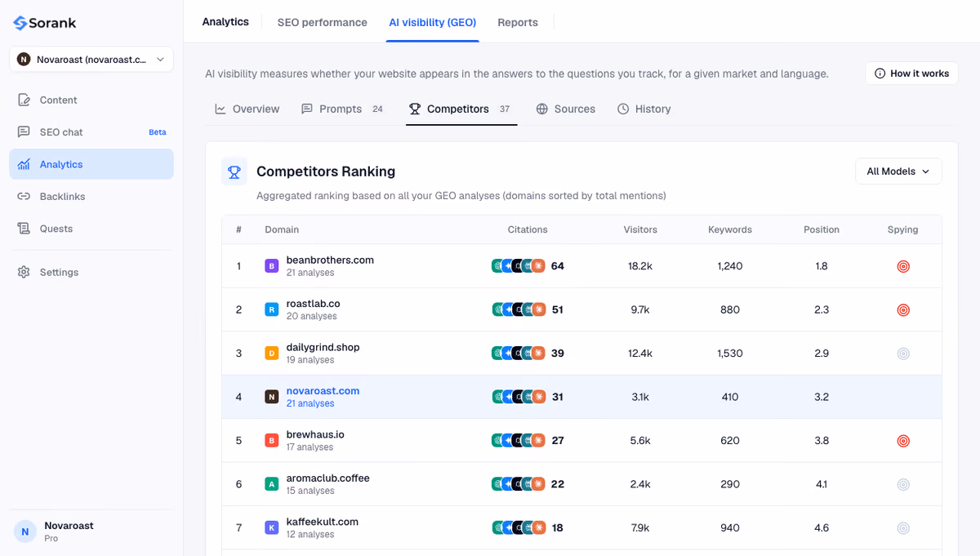Click the Sorank logo icon

point(20,23)
